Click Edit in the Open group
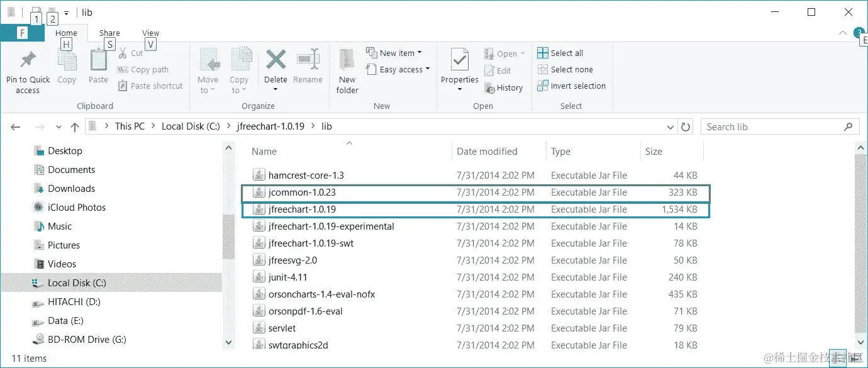The height and width of the screenshot is (368, 868). (x=498, y=71)
